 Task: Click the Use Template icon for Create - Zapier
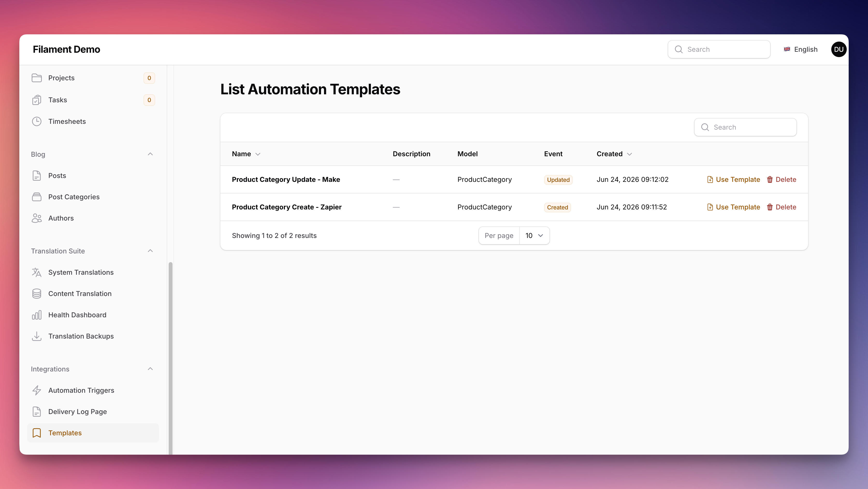coord(710,207)
